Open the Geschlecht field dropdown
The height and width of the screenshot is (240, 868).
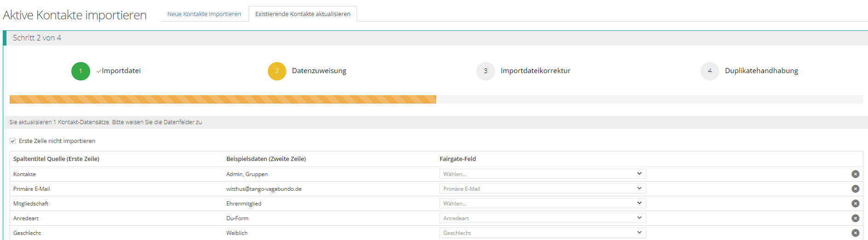coord(542,233)
